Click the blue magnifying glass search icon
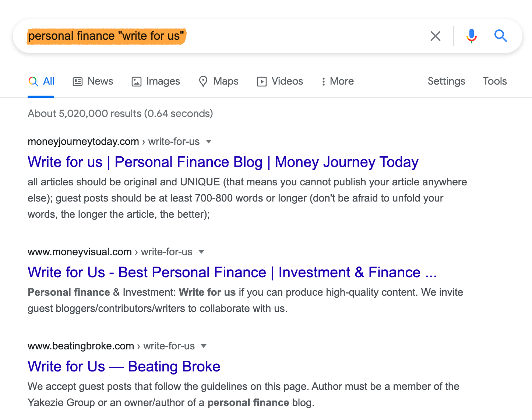The height and width of the screenshot is (420, 532). [x=501, y=36]
